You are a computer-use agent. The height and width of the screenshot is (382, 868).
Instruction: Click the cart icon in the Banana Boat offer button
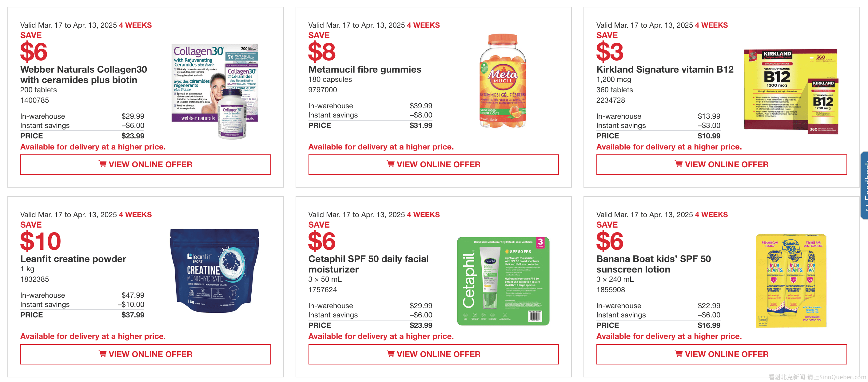point(679,354)
